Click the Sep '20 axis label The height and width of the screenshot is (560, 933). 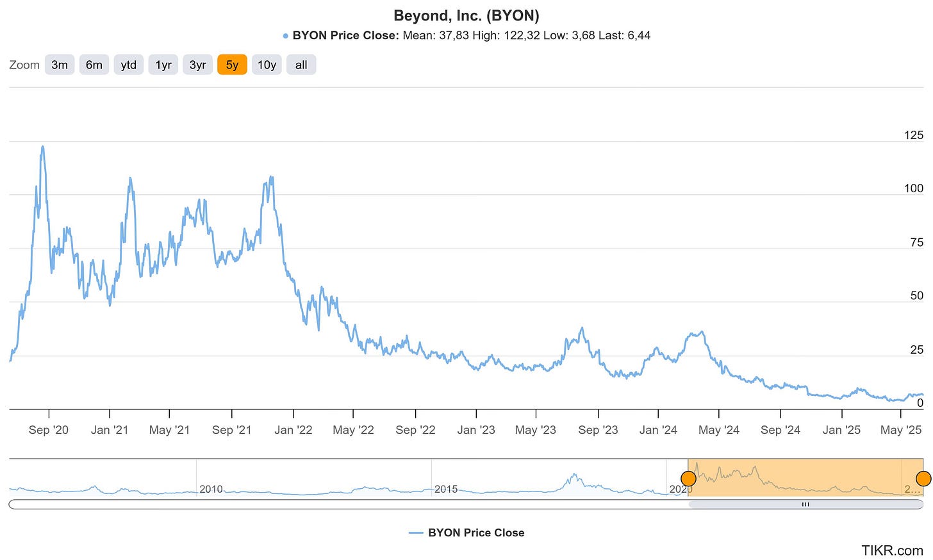click(49, 430)
